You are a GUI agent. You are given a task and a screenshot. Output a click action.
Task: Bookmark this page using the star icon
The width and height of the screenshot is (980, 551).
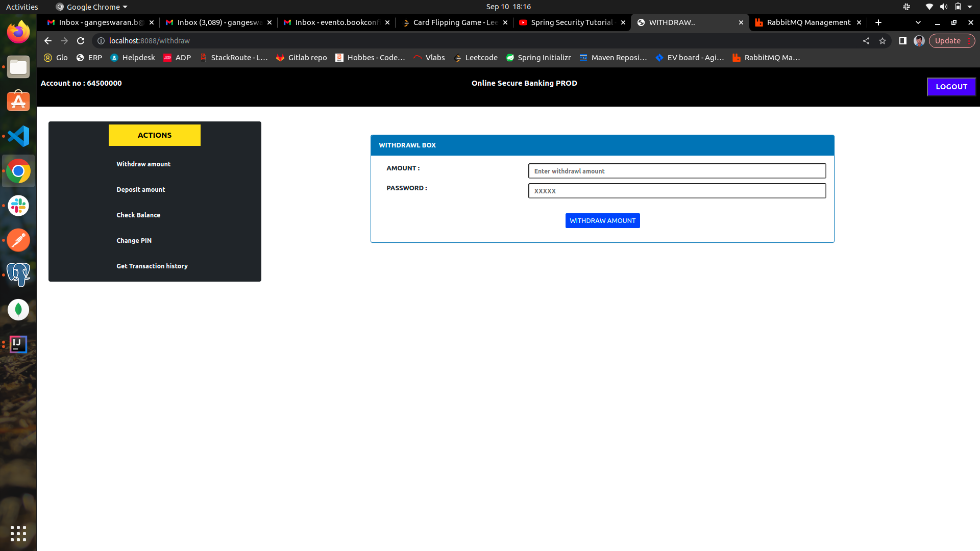tap(883, 41)
